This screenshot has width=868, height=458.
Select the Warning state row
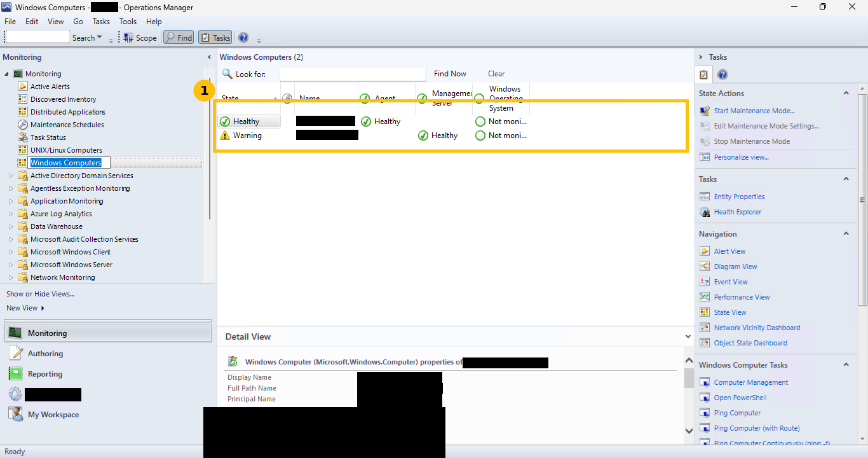[x=374, y=135]
